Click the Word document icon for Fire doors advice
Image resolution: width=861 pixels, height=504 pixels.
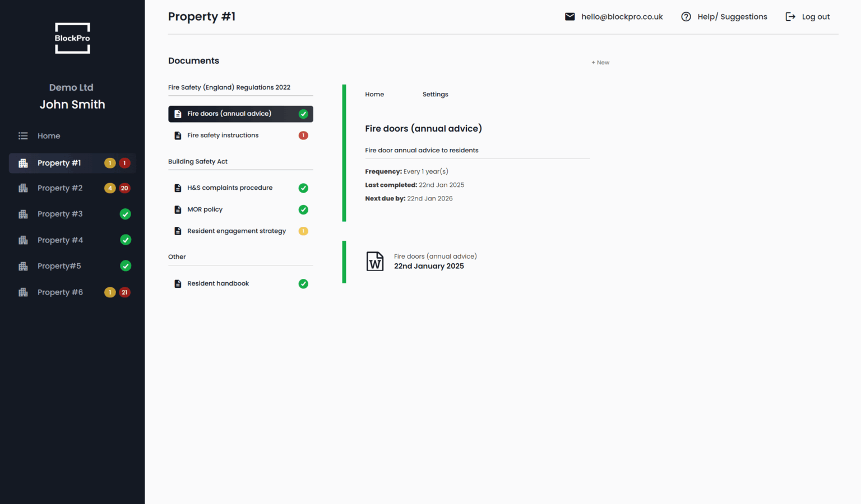pyautogui.click(x=375, y=261)
